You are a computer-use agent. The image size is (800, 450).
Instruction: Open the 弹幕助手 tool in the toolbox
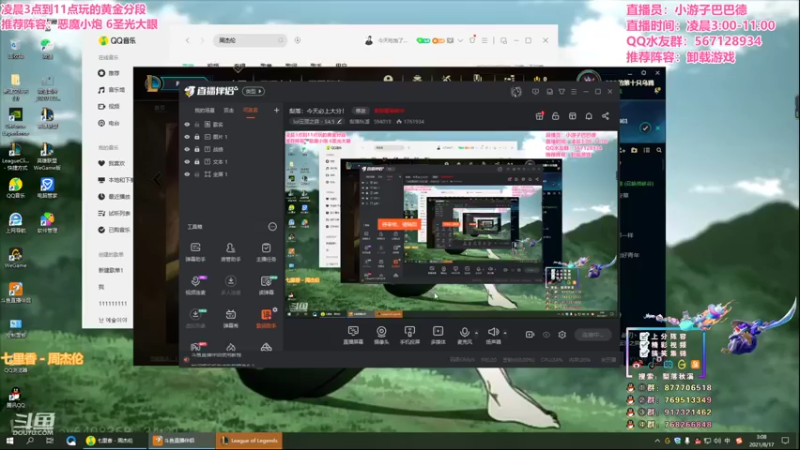tap(195, 252)
